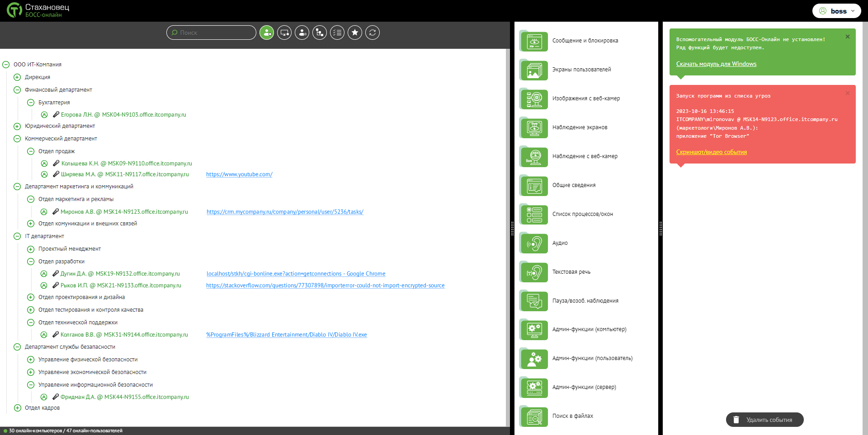
Task: Open the Экраны пользователей icon
Action: pos(534,70)
